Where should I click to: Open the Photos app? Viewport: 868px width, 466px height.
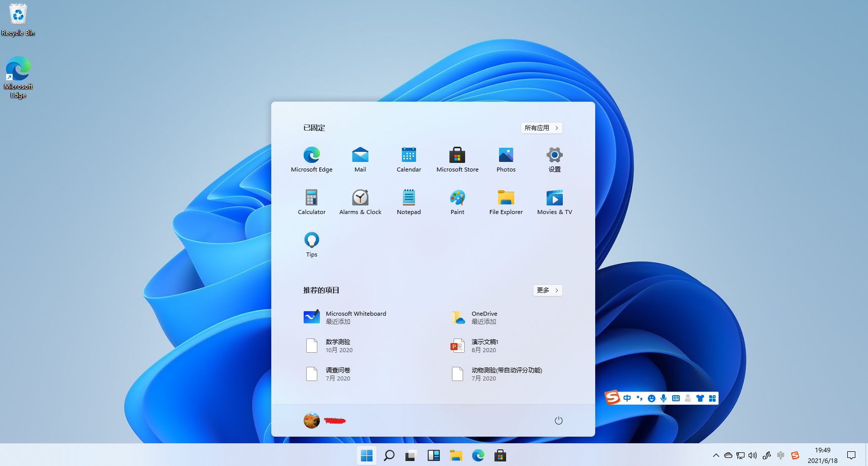(x=506, y=159)
